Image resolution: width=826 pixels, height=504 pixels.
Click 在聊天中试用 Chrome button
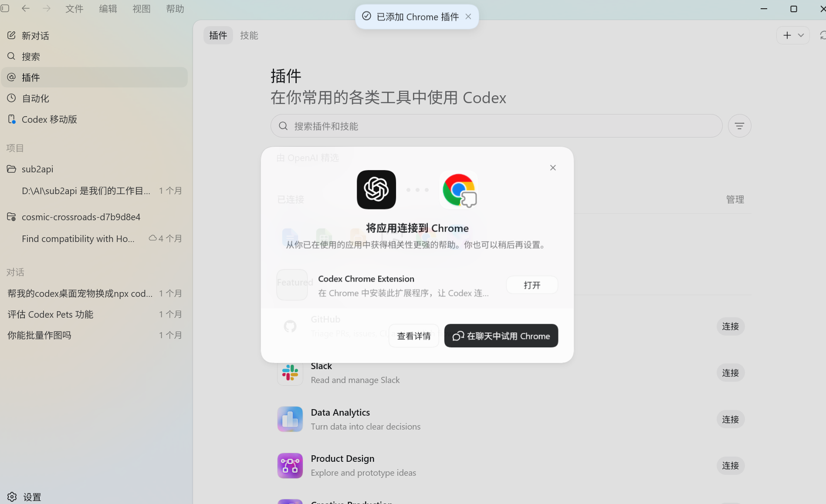tap(501, 336)
